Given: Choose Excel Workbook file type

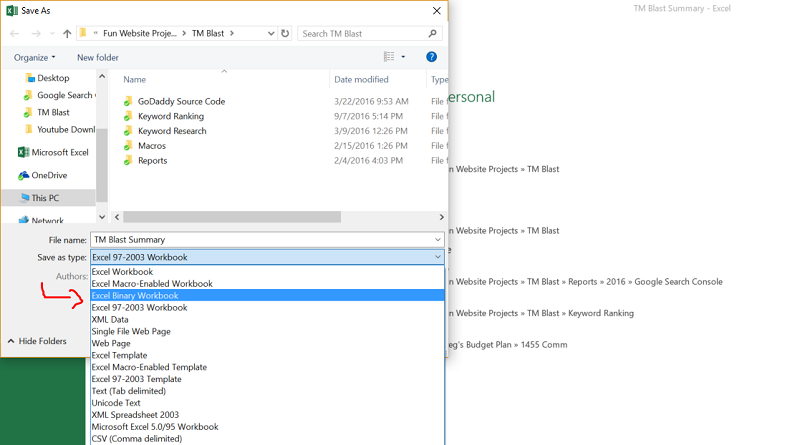Looking at the screenshot, I should coord(267,272).
